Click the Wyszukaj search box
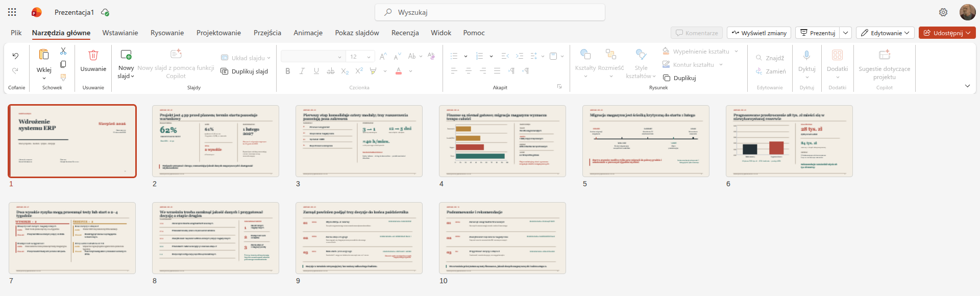980x296 pixels. [x=490, y=12]
